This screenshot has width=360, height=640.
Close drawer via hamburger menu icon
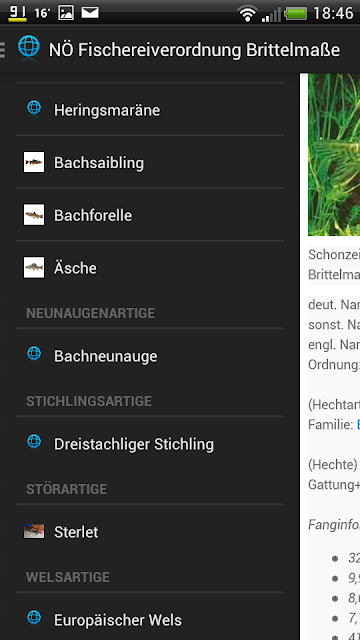pyautogui.click(x=3, y=49)
